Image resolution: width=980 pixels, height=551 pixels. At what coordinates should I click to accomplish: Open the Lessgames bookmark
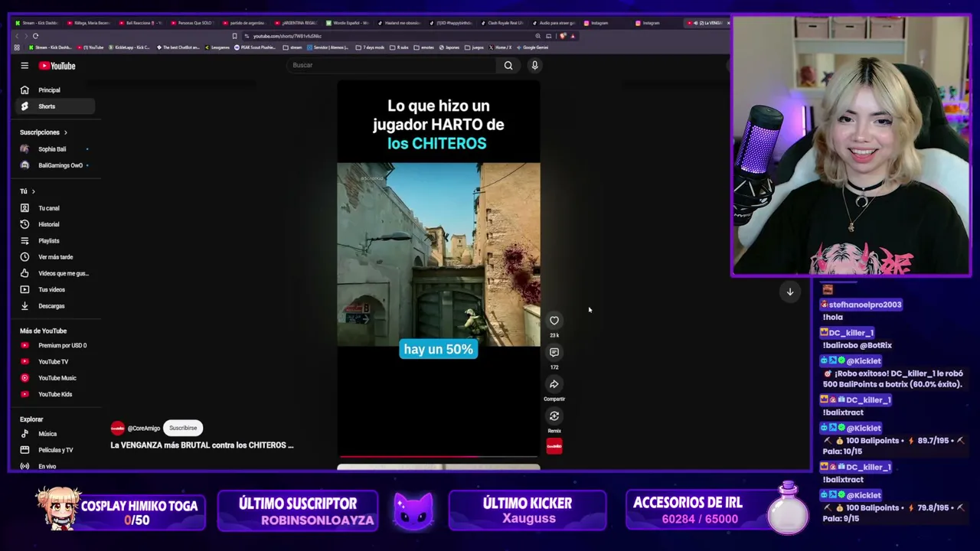(x=217, y=47)
